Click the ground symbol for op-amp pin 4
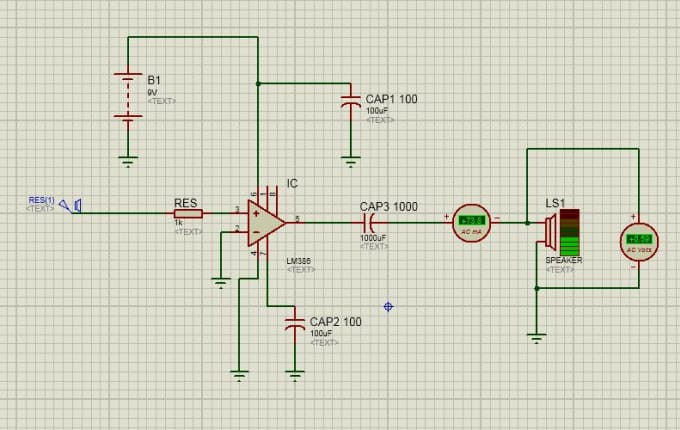 click(239, 376)
